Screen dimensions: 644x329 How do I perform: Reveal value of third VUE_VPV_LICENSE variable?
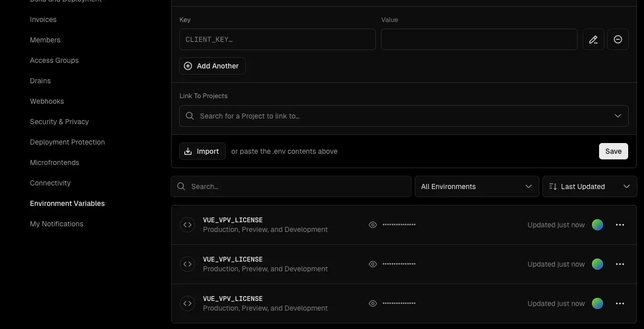coord(373,303)
